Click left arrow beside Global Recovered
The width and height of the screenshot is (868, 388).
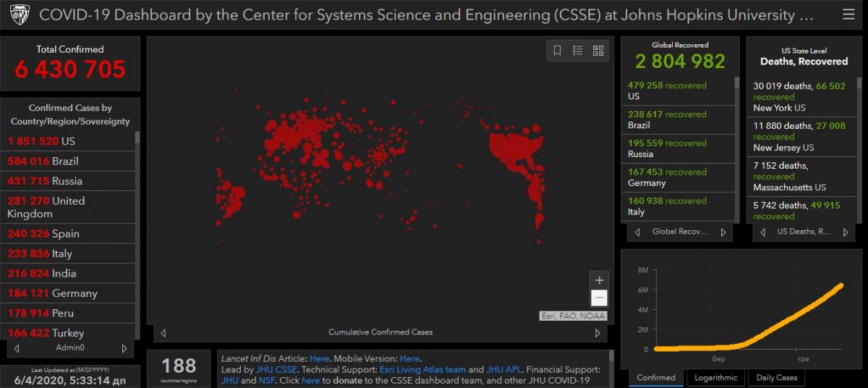[637, 232]
